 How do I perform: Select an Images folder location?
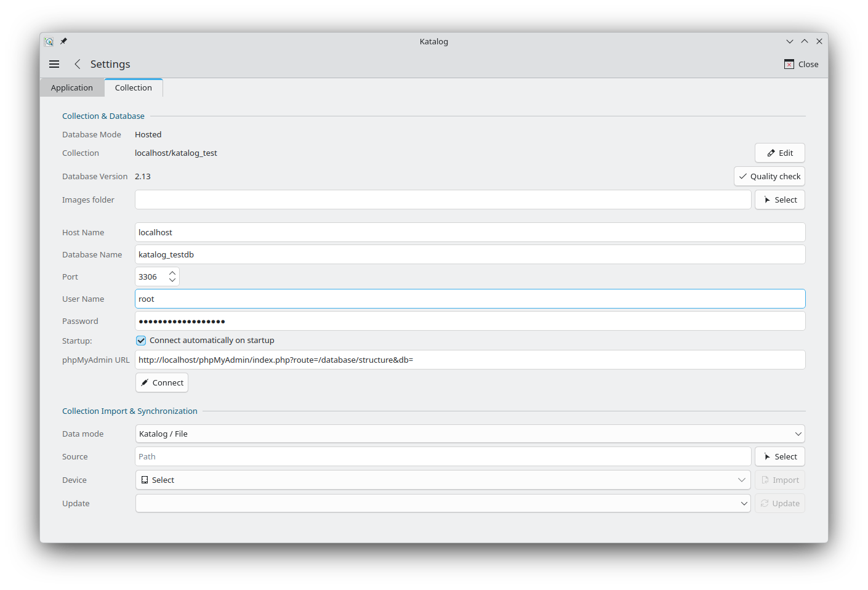tap(780, 200)
